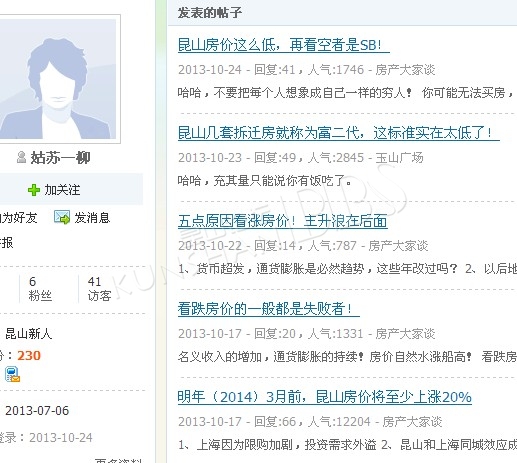The width and height of the screenshot is (517, 463).
Task: Click the 房产大家谈 board under first post
Action: (405, 70)
